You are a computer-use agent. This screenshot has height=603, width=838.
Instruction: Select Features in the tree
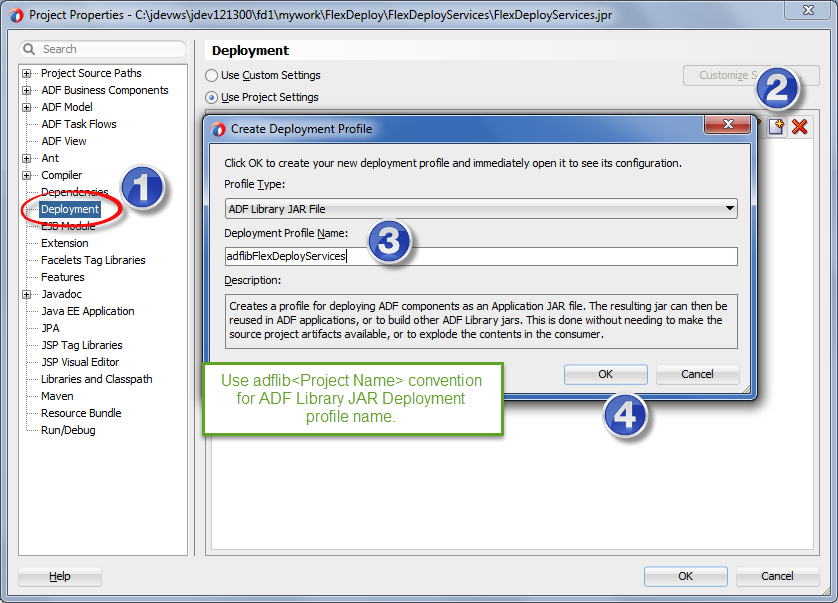pos(63,277)
